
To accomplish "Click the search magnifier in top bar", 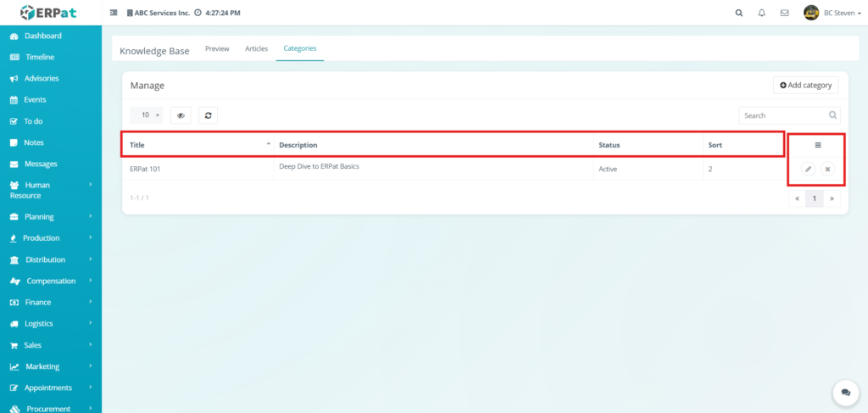I will pos(738,13).
